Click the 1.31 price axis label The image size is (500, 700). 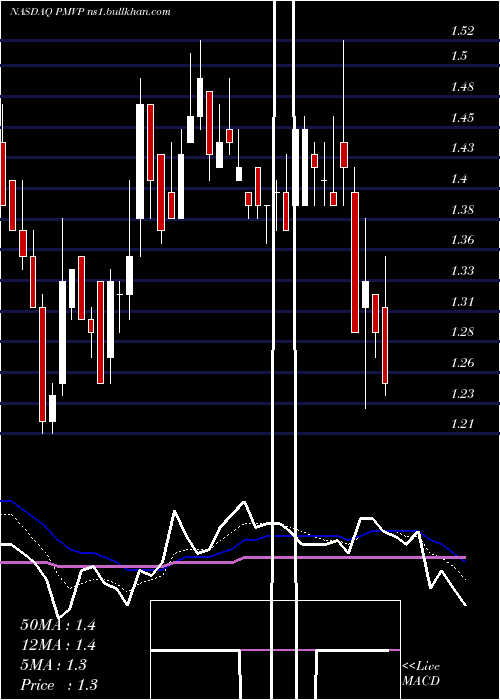tap(462, 302)
